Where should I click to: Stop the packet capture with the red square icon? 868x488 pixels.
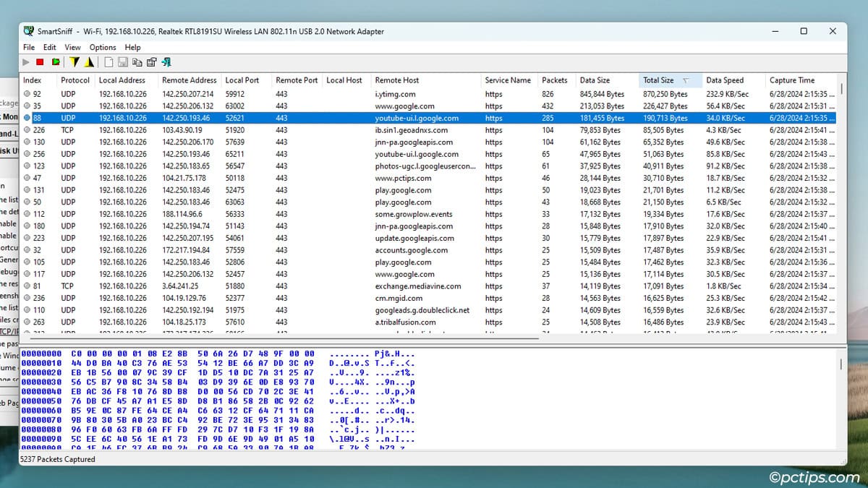pyautogui.click(x=40, y=61)
